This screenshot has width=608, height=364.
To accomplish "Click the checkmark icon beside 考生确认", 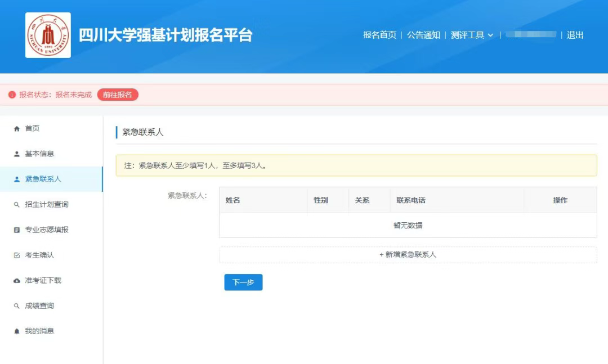I will tap(16, 255).
